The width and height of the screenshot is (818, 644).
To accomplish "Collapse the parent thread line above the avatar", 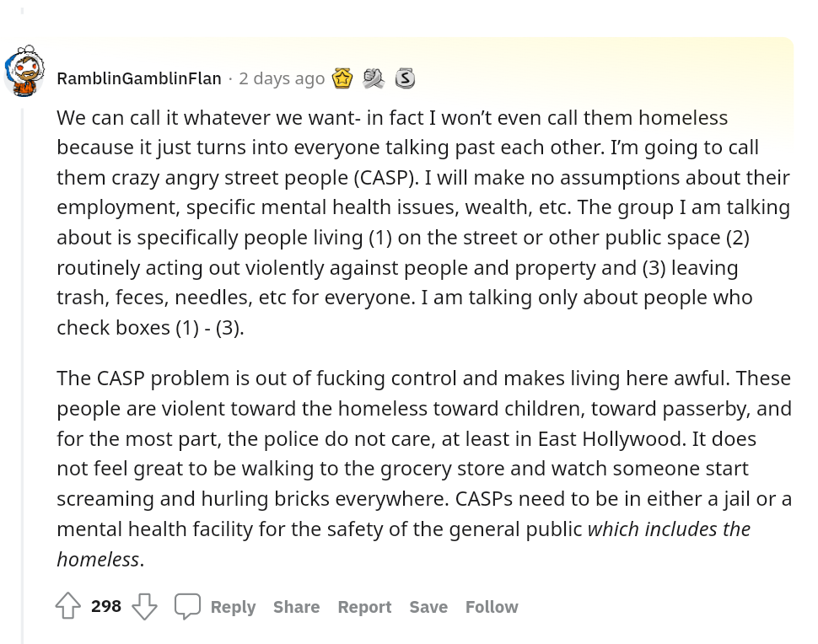I will tap(23, 10).
